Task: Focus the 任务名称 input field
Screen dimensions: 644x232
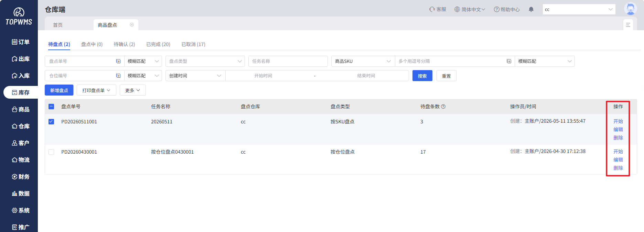Action: (x=288, y=61)
